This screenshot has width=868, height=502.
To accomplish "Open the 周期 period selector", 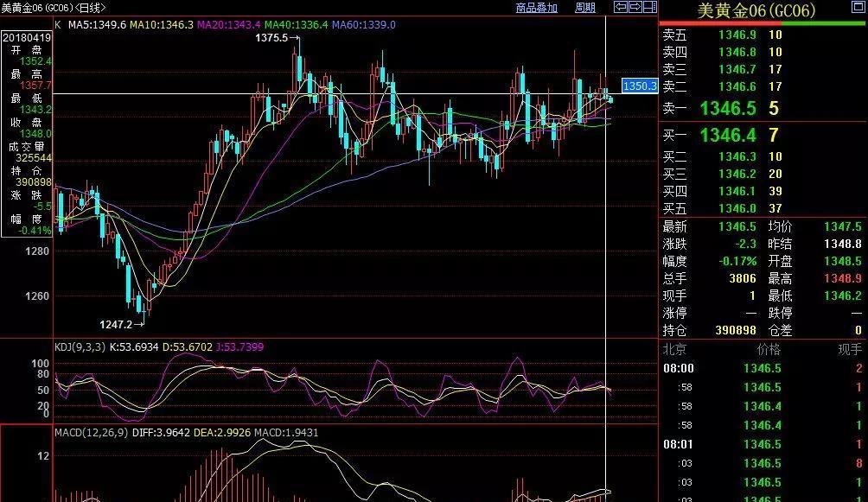I will coord(585,7).
